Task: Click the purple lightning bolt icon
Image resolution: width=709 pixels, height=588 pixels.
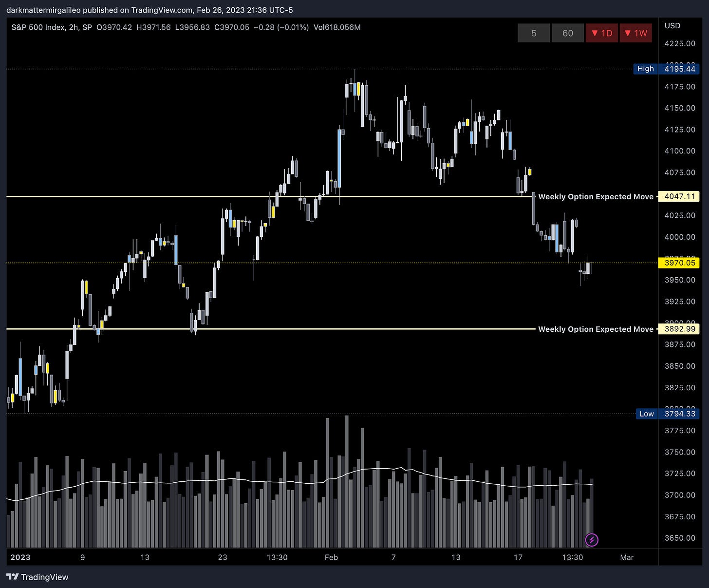Action: [x=592, y=540]
